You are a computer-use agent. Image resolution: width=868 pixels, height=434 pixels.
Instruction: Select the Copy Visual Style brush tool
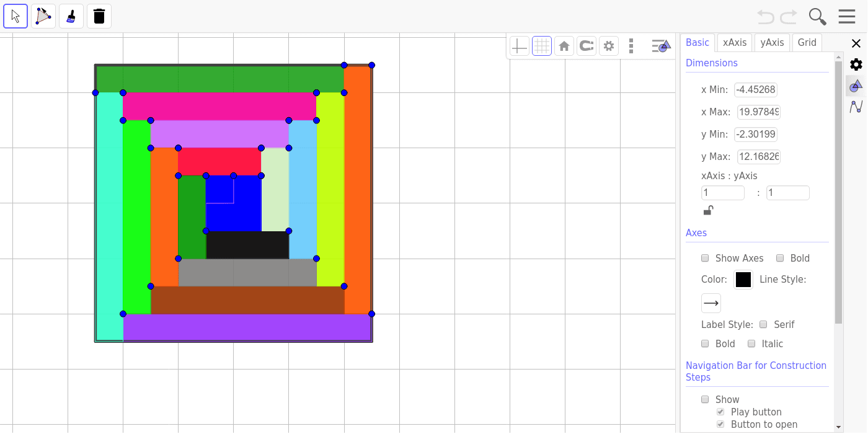[x=71, y=16]
